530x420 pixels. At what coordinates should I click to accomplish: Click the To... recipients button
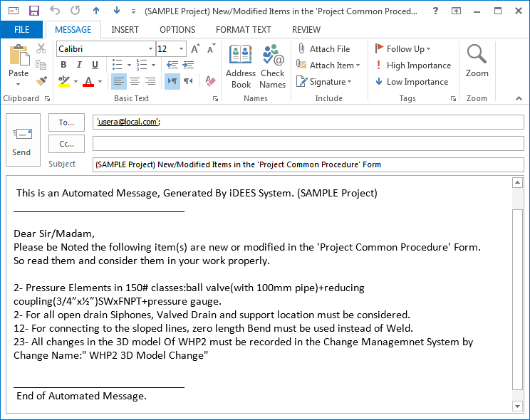(x=66, y=122)
